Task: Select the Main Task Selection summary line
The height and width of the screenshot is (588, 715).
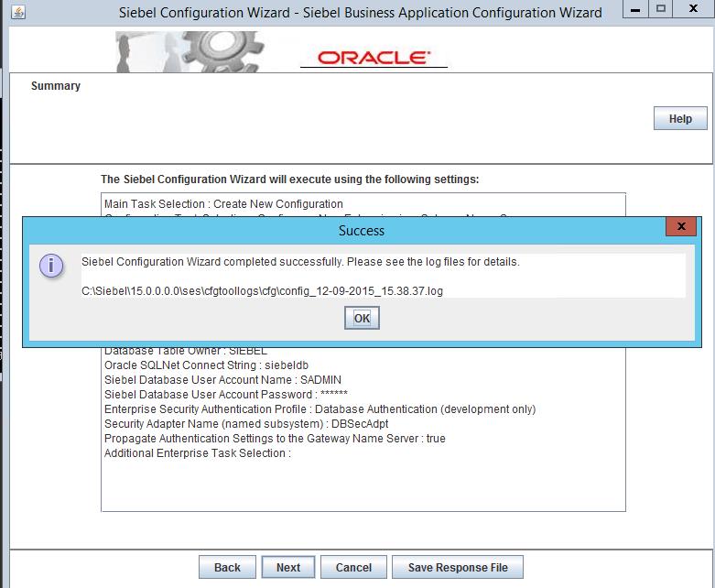Action: click(223, 204)
